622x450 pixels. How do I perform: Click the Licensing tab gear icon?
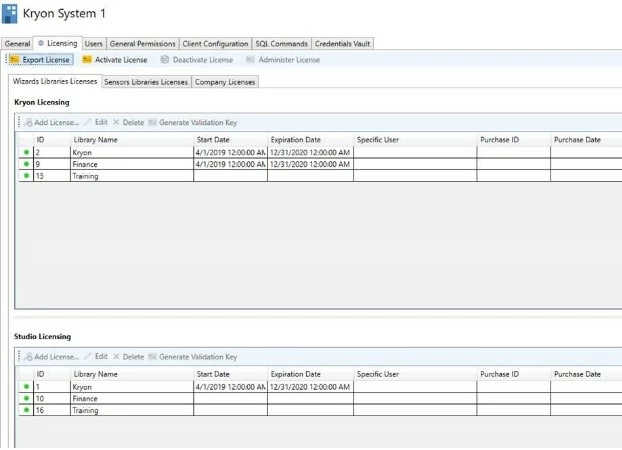(40, 43)
